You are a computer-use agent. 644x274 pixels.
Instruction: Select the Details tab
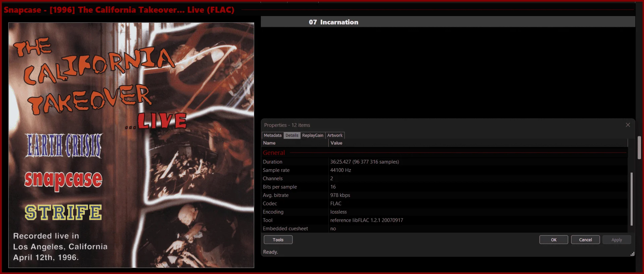click(x=292, y=135)
